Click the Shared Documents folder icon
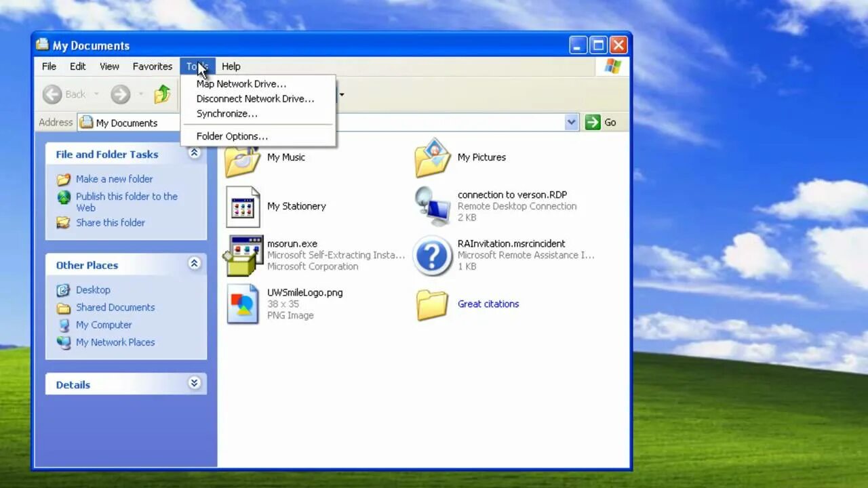The width and height of the screenshot is (868, 488). tap(64, 308)
